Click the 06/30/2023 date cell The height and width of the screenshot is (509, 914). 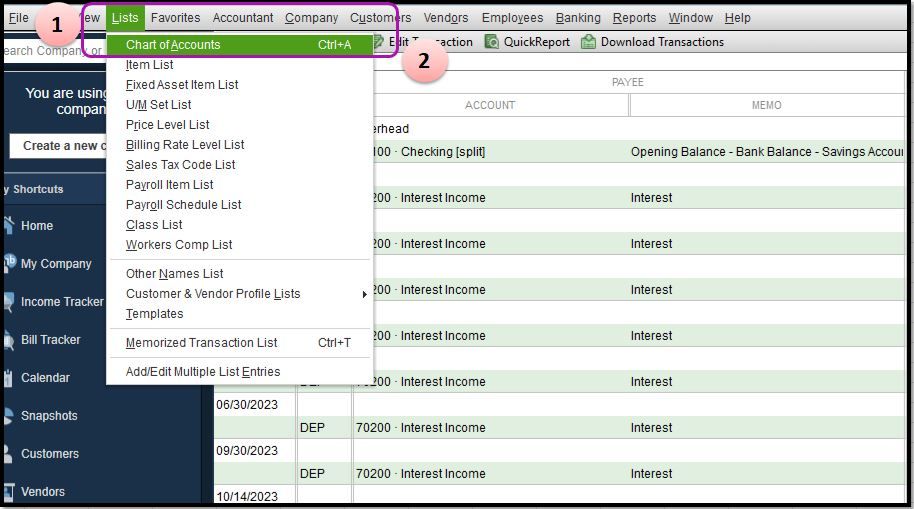click(247, 405)
